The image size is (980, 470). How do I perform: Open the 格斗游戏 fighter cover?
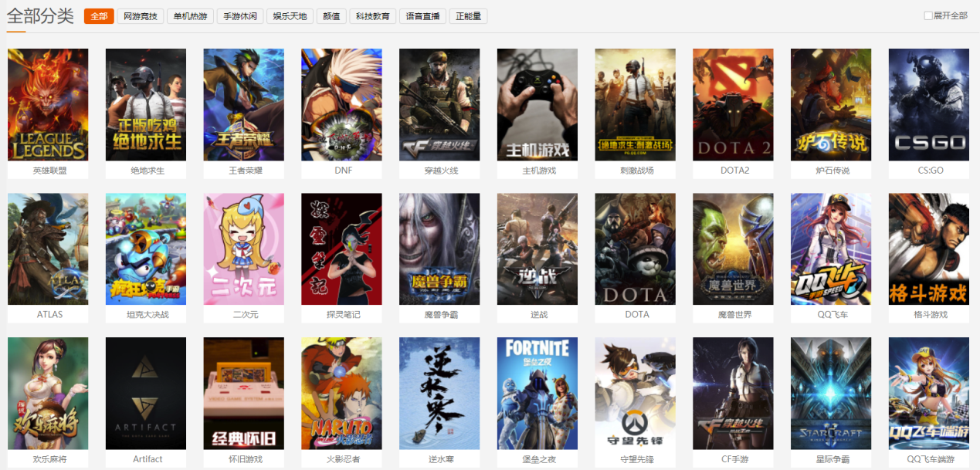[x=929, y=249]
